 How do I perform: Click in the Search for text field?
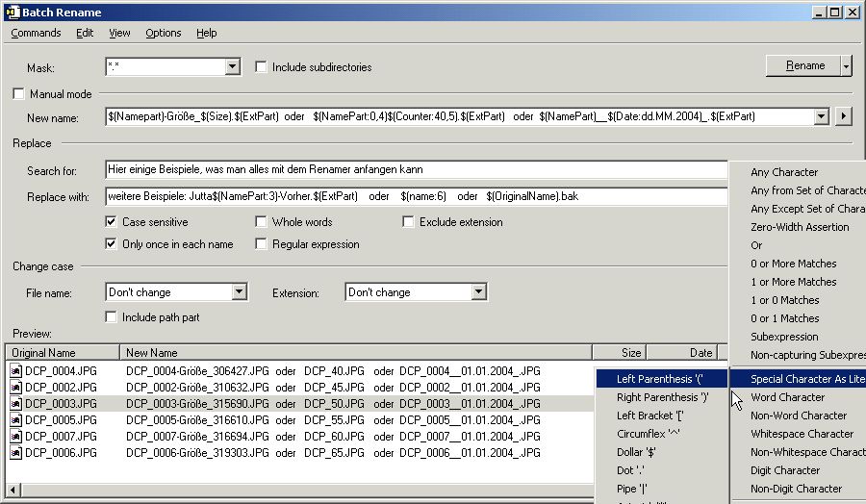[x=417, y=169]
